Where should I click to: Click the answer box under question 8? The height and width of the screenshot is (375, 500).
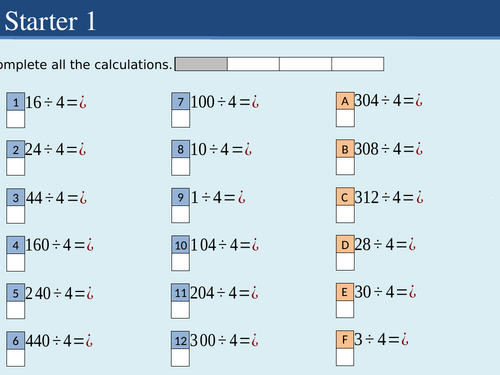point(181,167)
